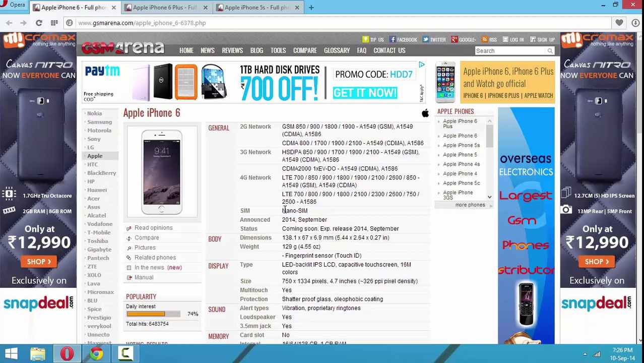Viewport: 644px width, 363px height.
Task: Open Read opinions link
Action: pos(153,228)
